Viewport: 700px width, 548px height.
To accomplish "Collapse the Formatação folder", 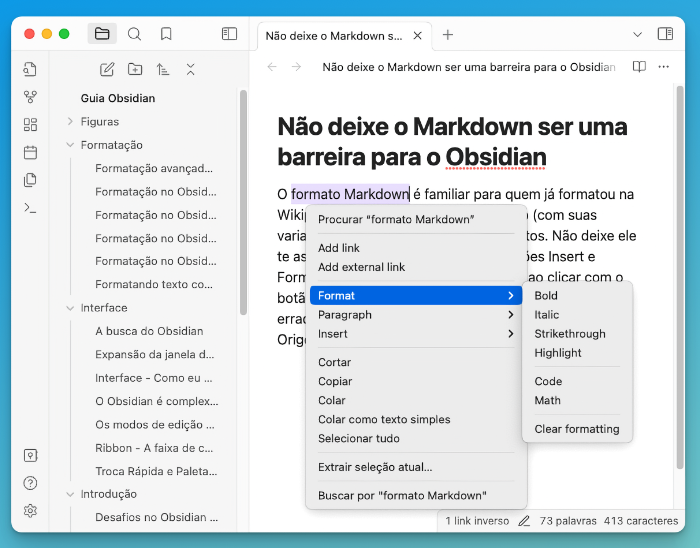I will pyautogui.click(x=70, y=145).
